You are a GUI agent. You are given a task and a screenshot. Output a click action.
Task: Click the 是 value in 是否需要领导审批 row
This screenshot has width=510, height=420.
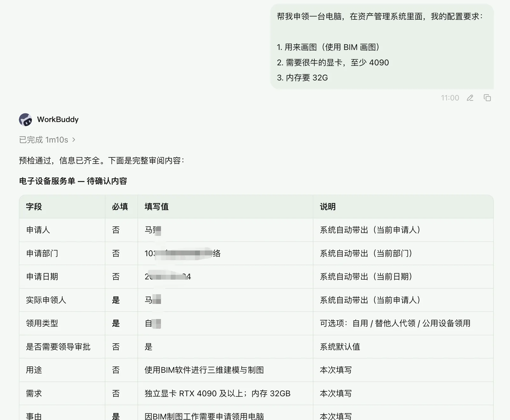pos(149,347)
